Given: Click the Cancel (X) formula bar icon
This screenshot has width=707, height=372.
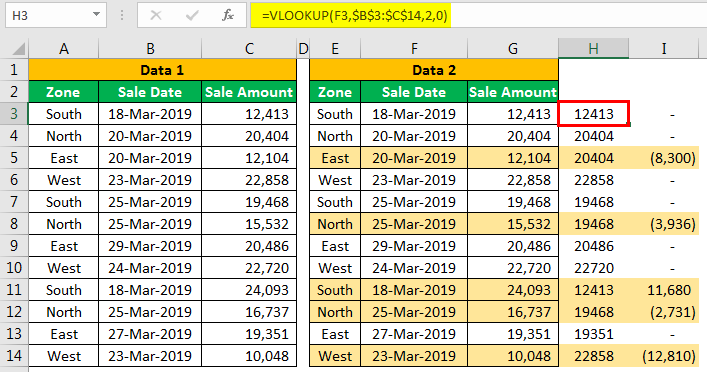Looking at the screenshot, I should tap(156, 15).
